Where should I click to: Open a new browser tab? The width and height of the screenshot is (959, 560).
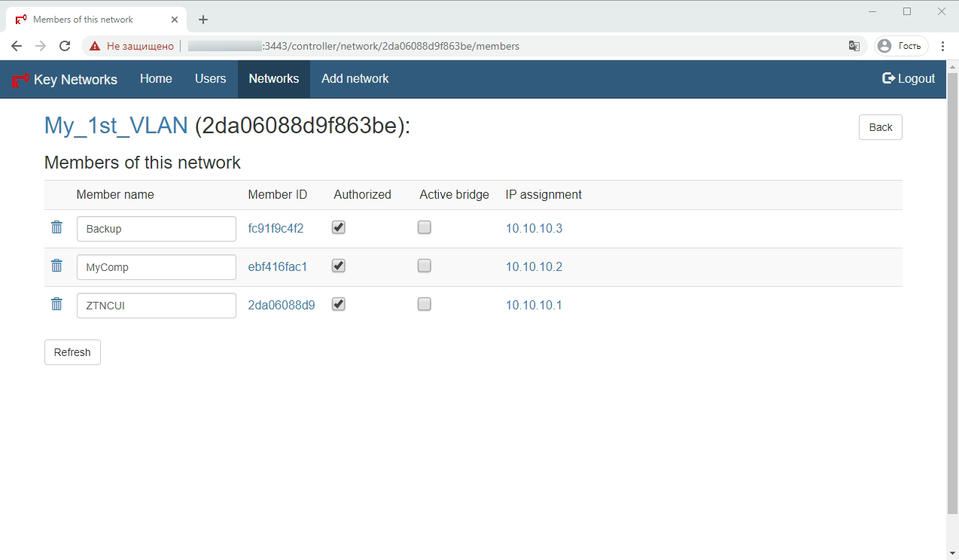(202, 20)
